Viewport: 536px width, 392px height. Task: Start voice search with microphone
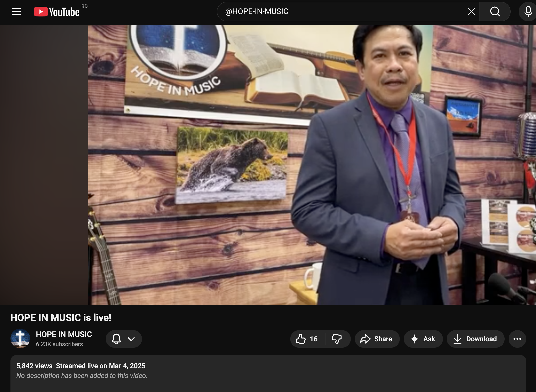pos(528,11)
